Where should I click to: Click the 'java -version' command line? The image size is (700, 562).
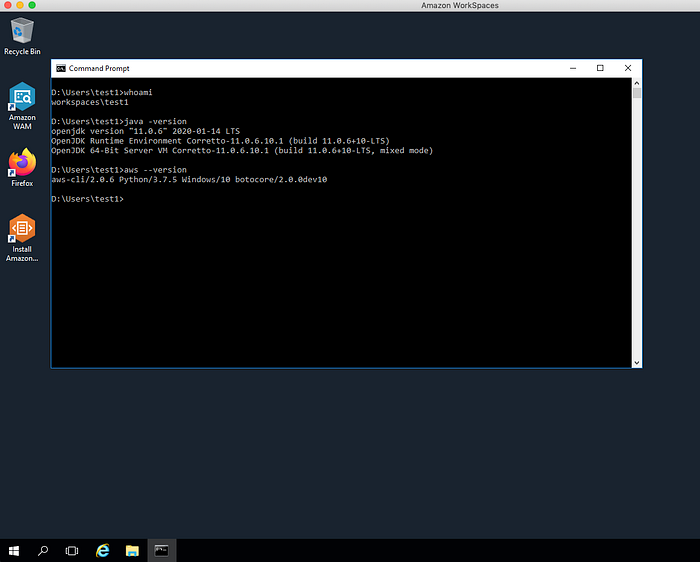[x=119, y=121]
